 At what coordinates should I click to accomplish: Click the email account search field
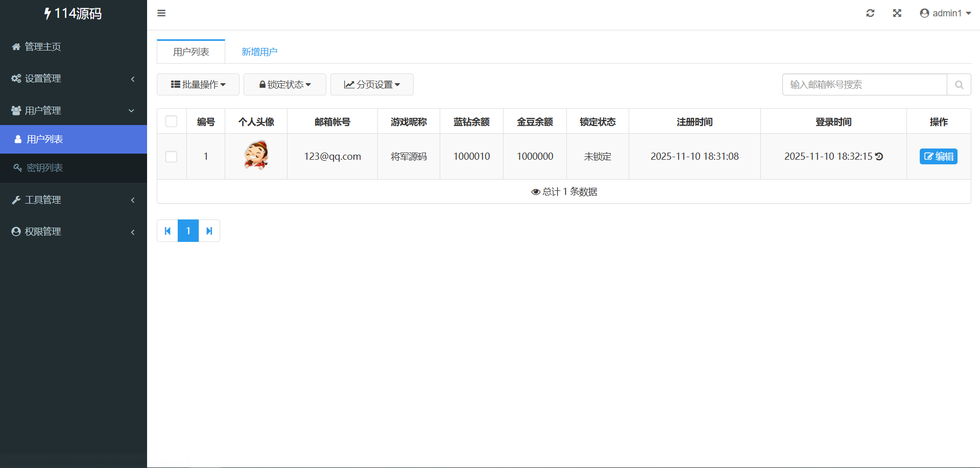point(864,85)
